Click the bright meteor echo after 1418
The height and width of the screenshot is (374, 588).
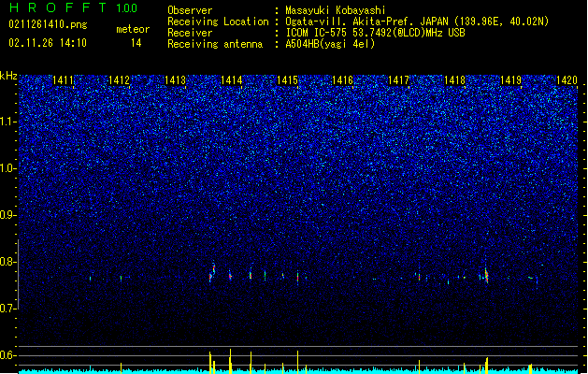point(486,275)
